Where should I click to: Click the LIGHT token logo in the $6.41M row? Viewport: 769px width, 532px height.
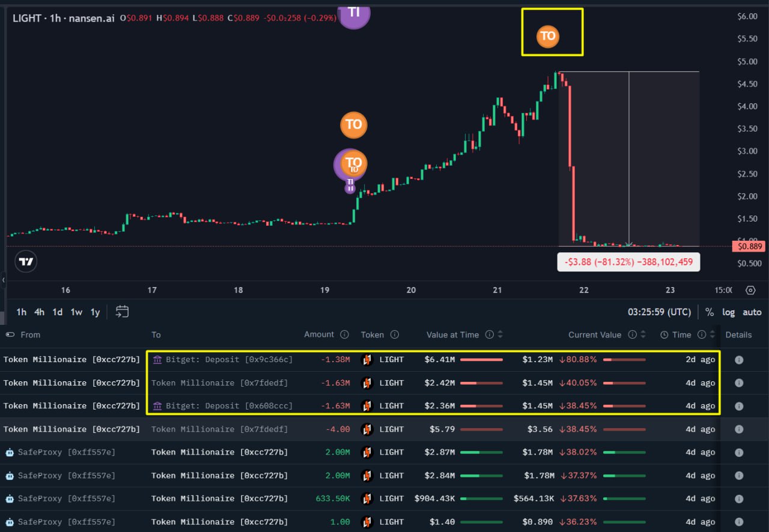pos(367,360)
